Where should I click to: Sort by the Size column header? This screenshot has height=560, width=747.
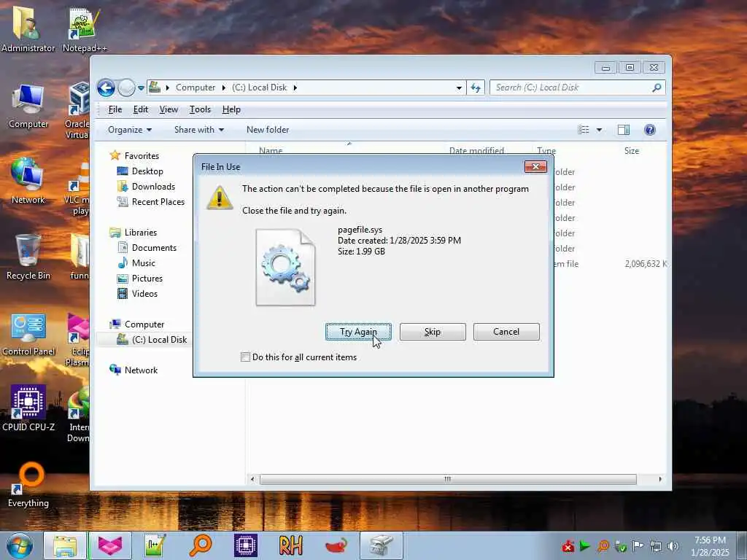[x=632, y=150]
